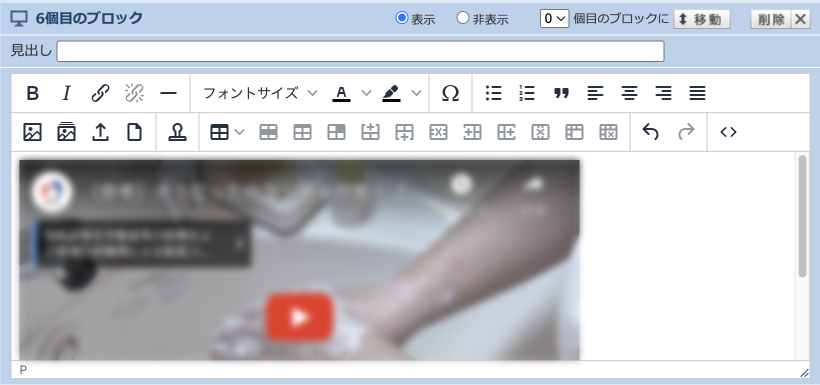
Task: Insert horizontal rule line
Action: click(168, 94)
